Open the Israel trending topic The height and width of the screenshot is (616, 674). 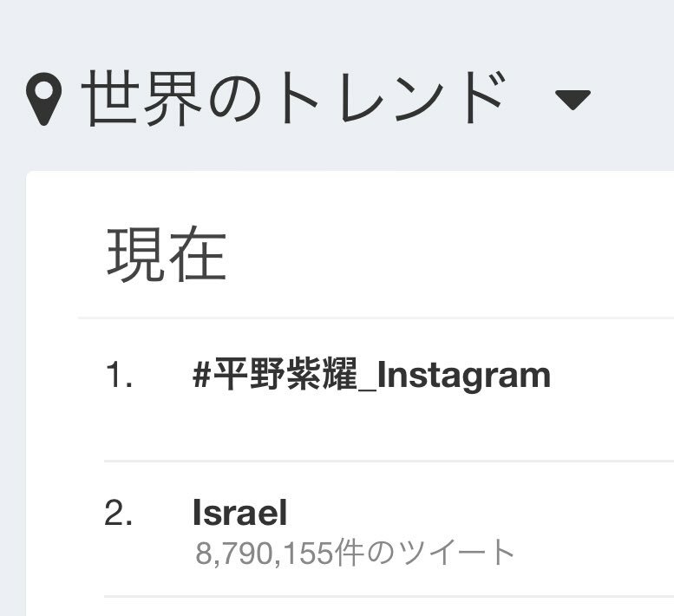coord(240,512)
